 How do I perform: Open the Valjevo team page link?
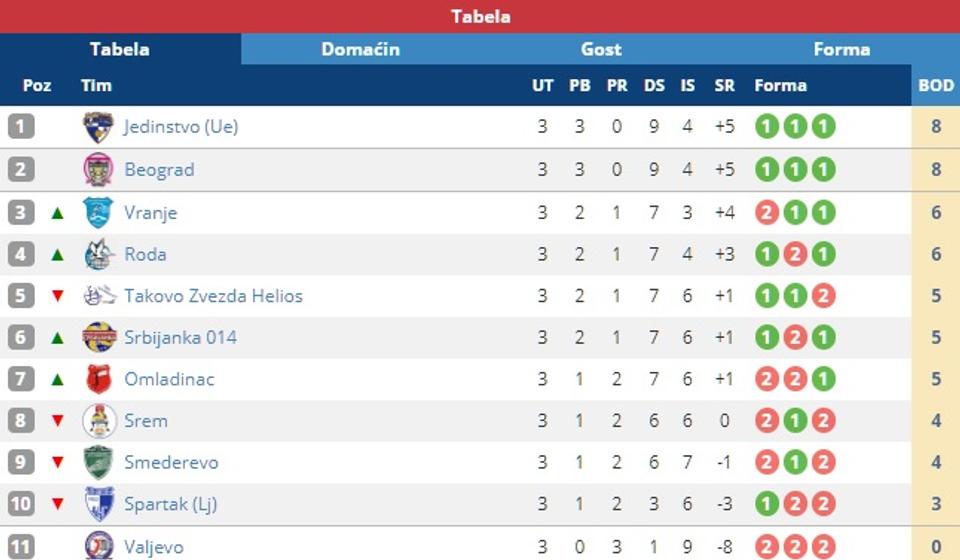pos(153,546)
